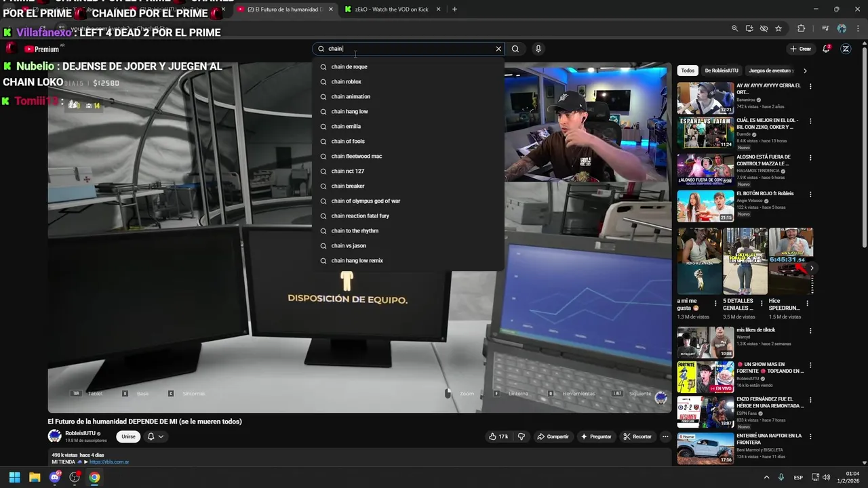Choose suggestion 'chain hang low' without remix
Viewport: 868px width, 488px height.
(x=408, y=111)
